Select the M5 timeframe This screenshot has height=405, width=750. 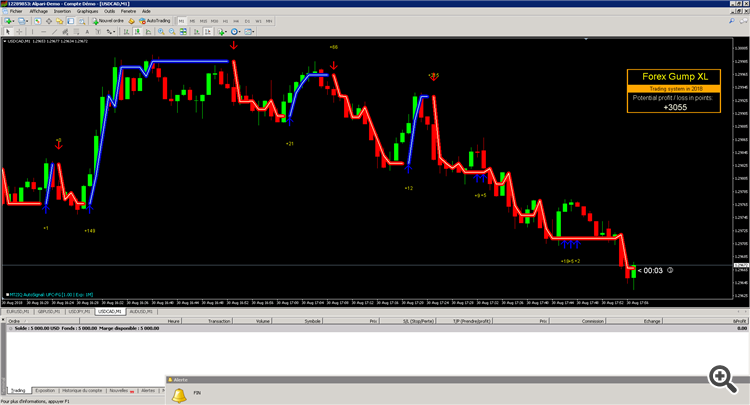pyautogui.click(x=192, y=21)
